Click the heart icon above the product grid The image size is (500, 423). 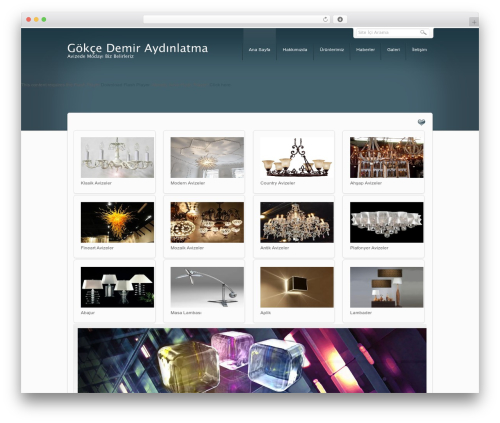tap(421, 122)
